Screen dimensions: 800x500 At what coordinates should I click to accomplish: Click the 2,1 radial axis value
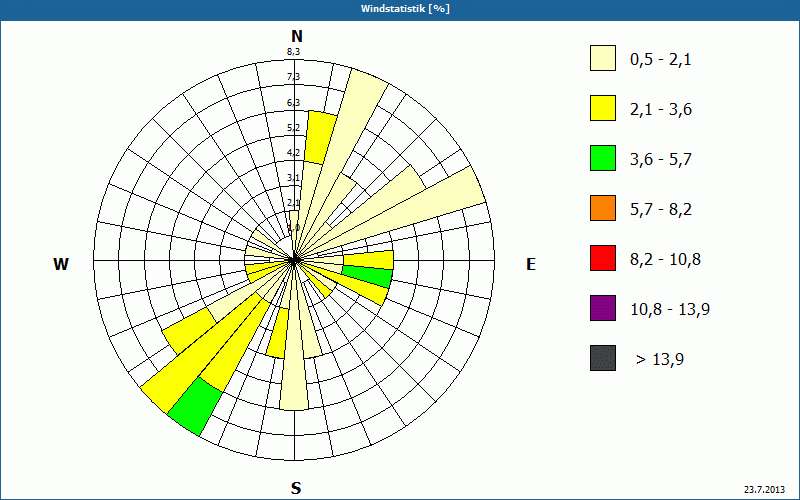pyautogui.click(x=293, y=203)
